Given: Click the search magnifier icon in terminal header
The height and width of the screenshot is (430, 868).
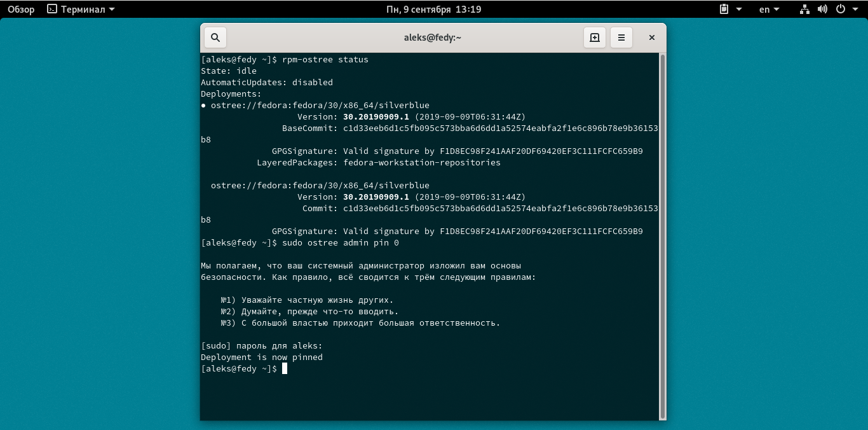Looking at the screenshot, I should click(x=215, y=37).
